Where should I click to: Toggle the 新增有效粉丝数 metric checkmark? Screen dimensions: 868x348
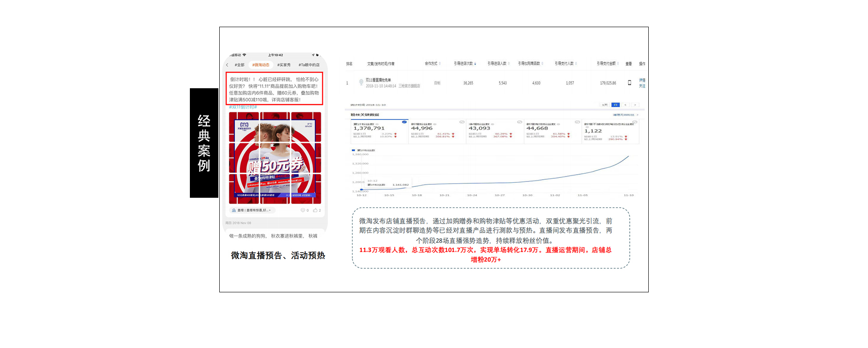[x=577, y=122]
